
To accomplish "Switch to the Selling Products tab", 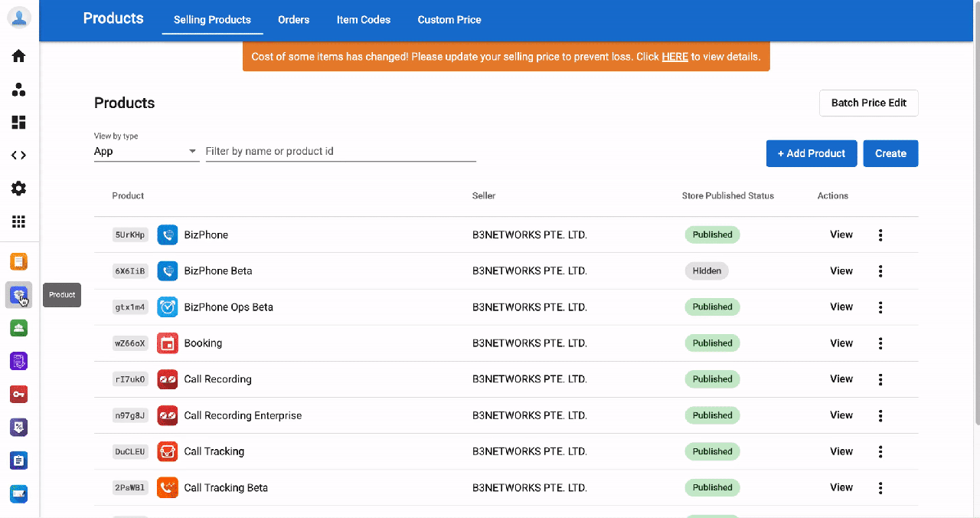I will click(212, 20).
